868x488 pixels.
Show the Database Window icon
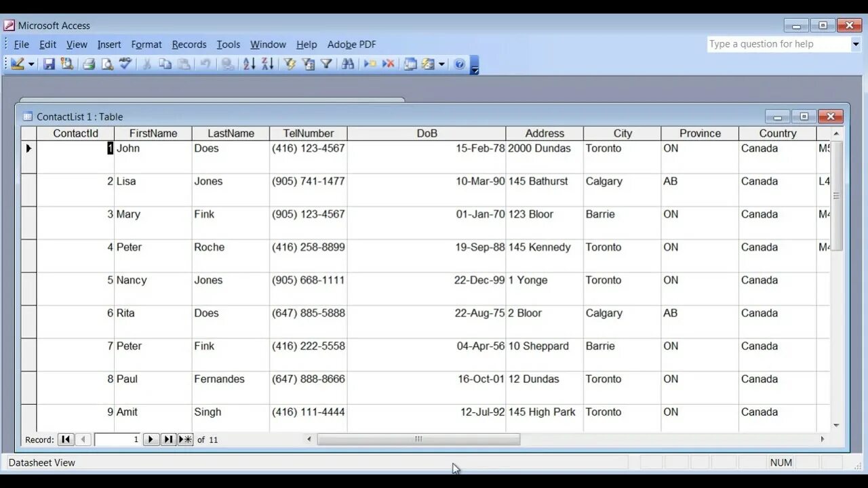point(410,64)
